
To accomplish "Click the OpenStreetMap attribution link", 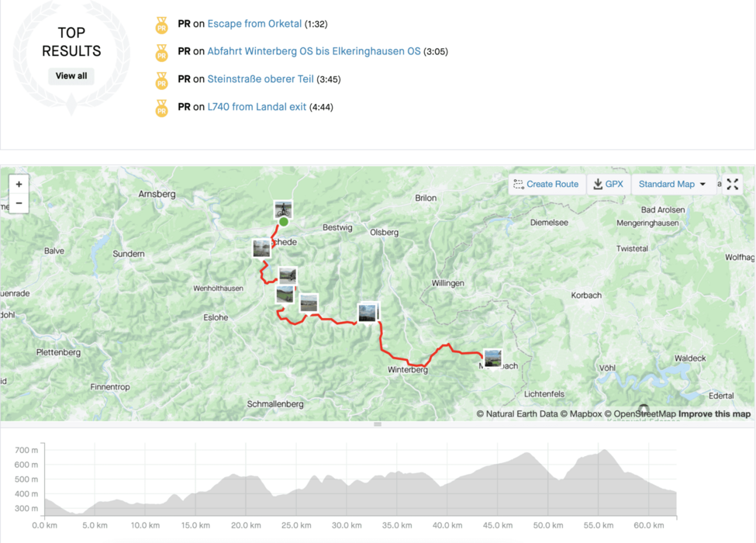I will point(644,414).
